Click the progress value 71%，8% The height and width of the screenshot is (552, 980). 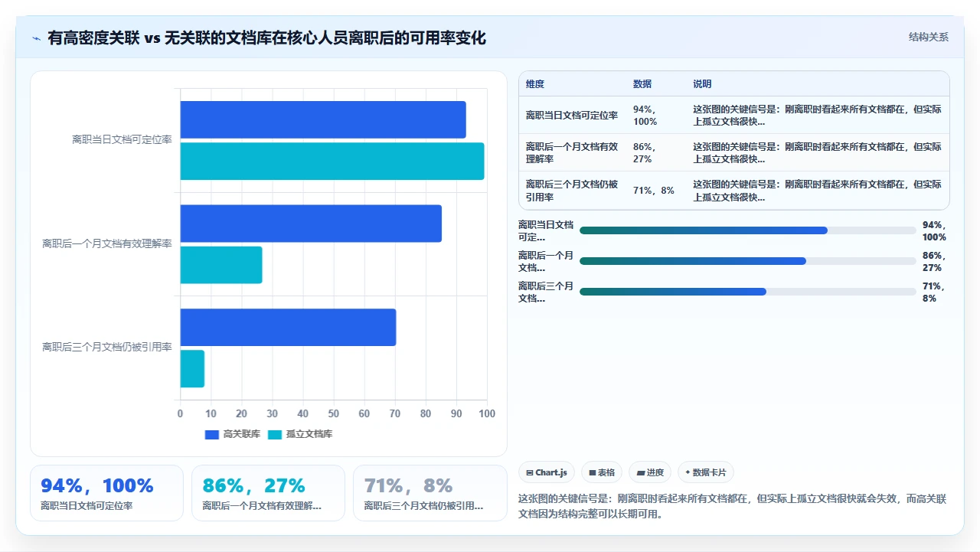(x=935, y=292)
